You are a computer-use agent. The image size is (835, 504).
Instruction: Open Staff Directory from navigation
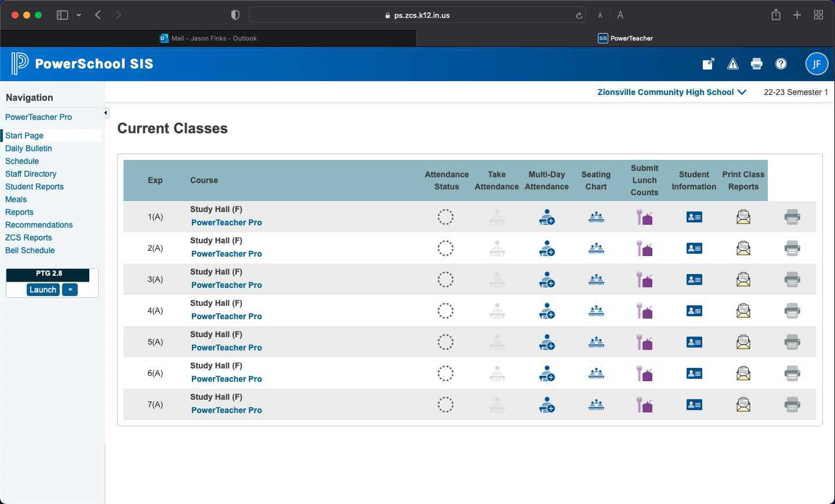(x=31, y=174)
